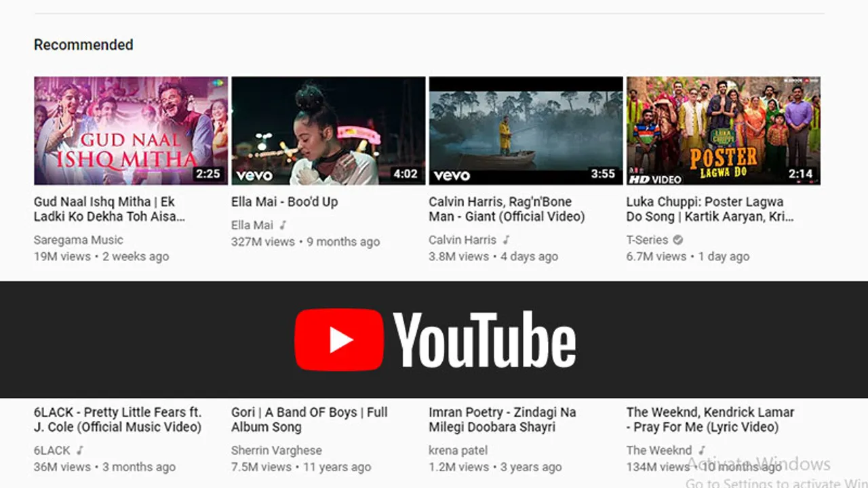Click the music note beside Calvin Harris
Image resolution: width=868 pixels, height=488 pixels.
[506, 240]
